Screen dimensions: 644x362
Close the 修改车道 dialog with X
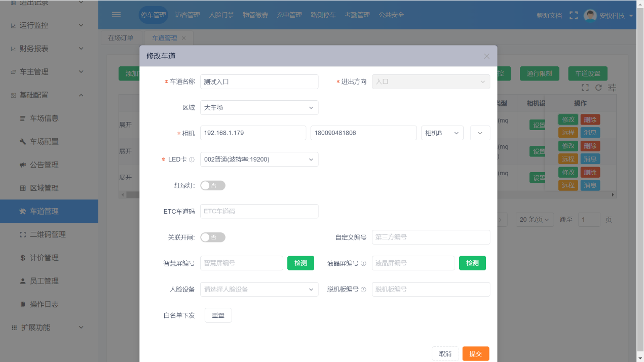tap(486, 56)
